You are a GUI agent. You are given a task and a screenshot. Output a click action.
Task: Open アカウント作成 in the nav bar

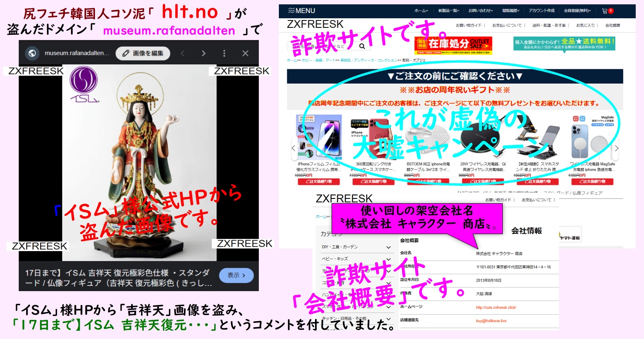coord(542,10)
